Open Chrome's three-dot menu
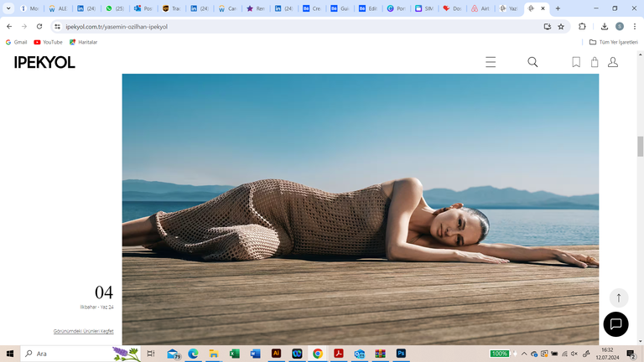The image size is (644, 362). [635, 26]
